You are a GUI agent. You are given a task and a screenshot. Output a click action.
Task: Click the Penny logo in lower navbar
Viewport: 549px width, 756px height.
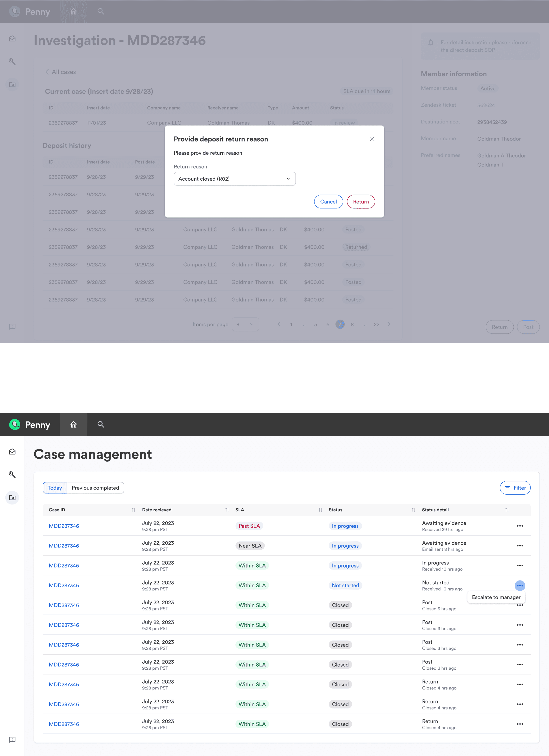15,425
